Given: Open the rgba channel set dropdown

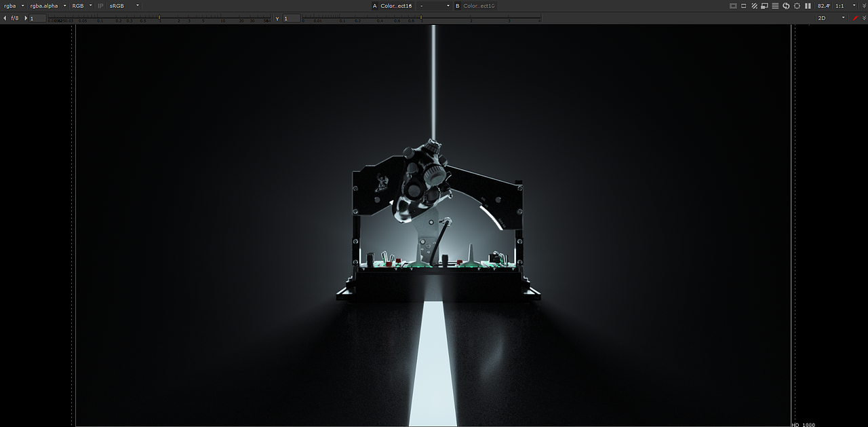Looking at the screenshot, I should click(14, 5).
